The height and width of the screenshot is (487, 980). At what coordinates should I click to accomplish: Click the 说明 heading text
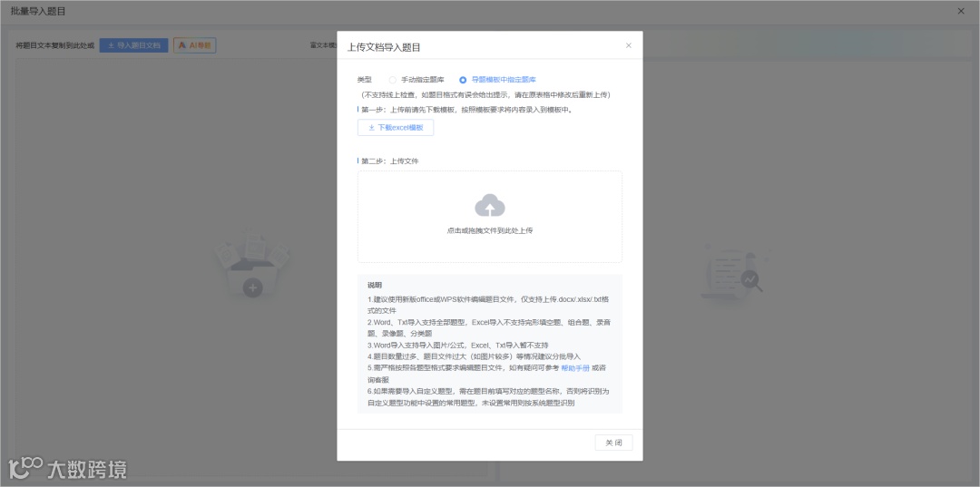pos(375,286)
